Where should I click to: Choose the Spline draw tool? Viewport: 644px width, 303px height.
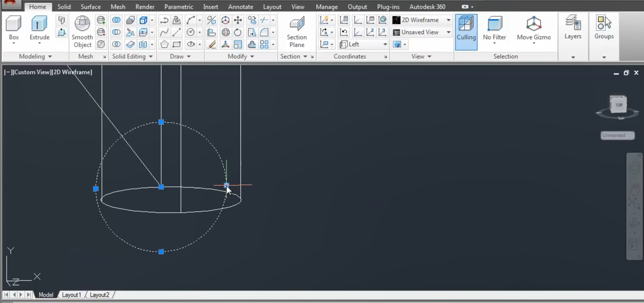164,32
